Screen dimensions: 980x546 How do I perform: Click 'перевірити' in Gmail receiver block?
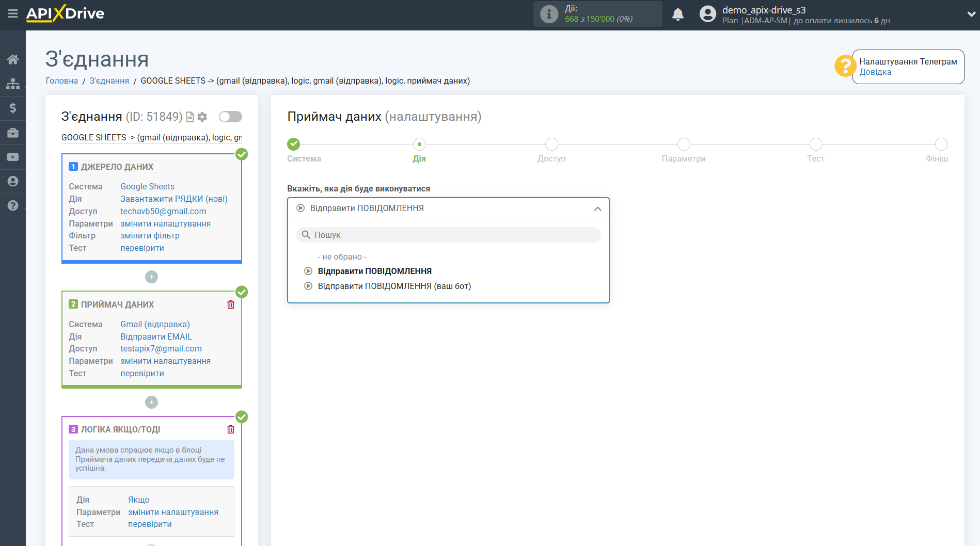coord(142,373)
